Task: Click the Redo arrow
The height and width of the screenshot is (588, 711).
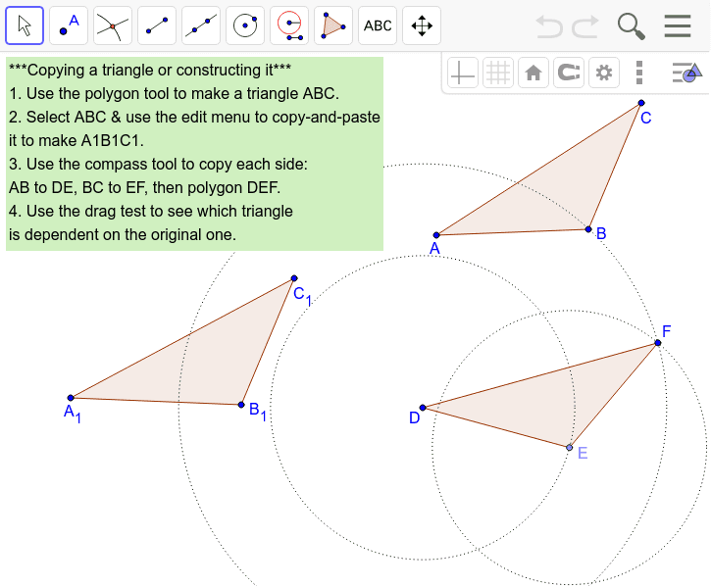Action: coord(585,26)
